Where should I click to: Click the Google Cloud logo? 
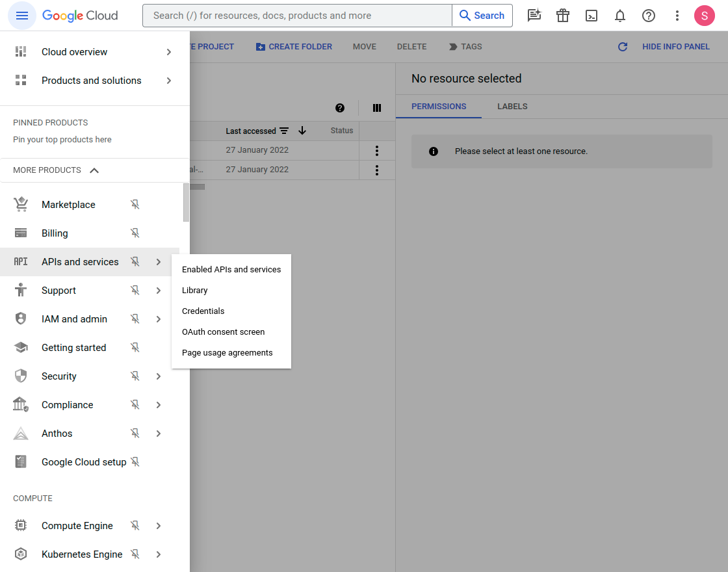click(x=80, y=16)
